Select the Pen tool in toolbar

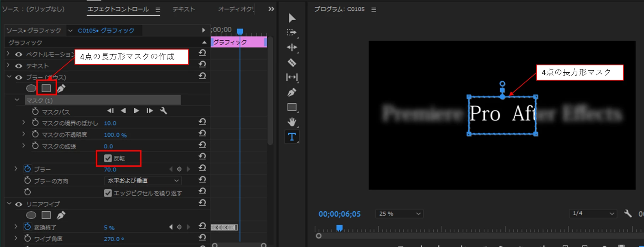point(292,92)
